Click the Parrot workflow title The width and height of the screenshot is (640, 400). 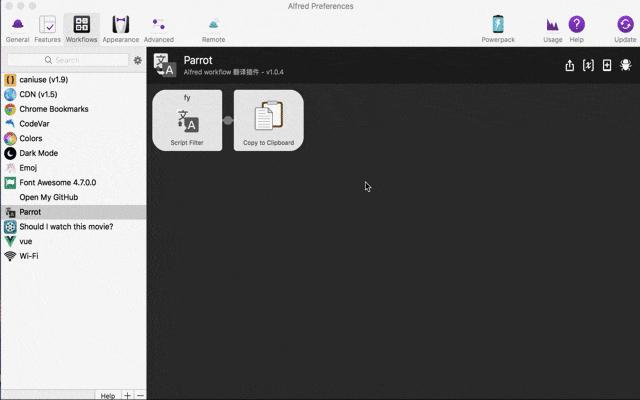pos(198,60)
